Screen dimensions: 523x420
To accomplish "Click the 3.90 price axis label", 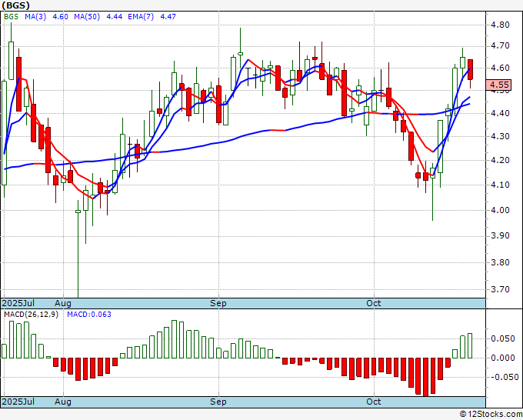I will pos(500,235).
